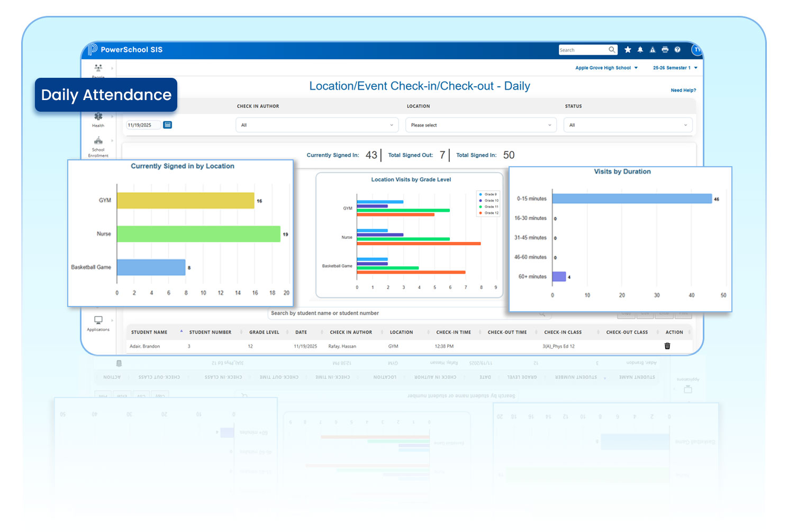Open the help question mark icon
This screenshot has height=532, width=788.
[x=677, y=50]
